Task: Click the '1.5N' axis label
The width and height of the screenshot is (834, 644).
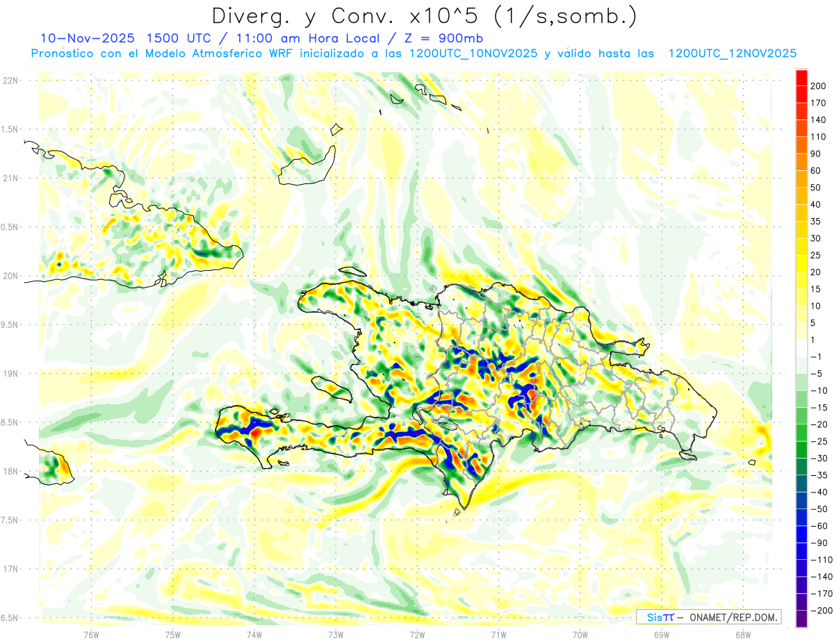Action: coord(10,129)
